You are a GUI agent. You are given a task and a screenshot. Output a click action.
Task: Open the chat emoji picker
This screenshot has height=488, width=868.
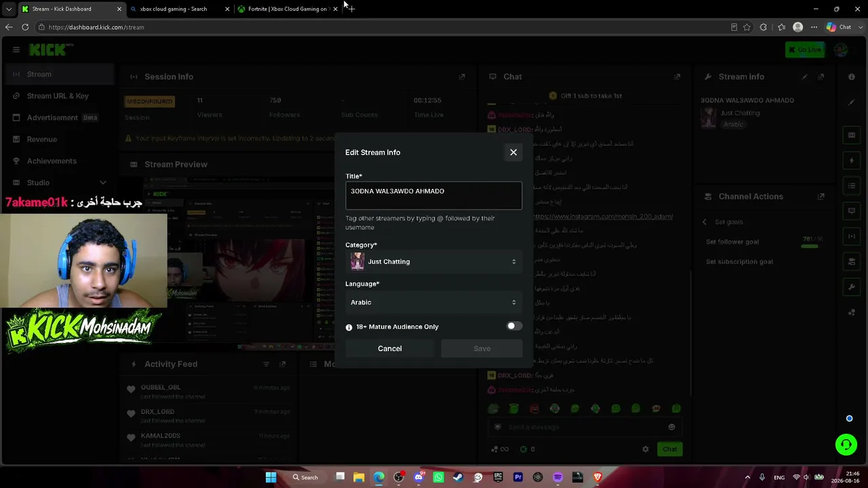point(672,427)
